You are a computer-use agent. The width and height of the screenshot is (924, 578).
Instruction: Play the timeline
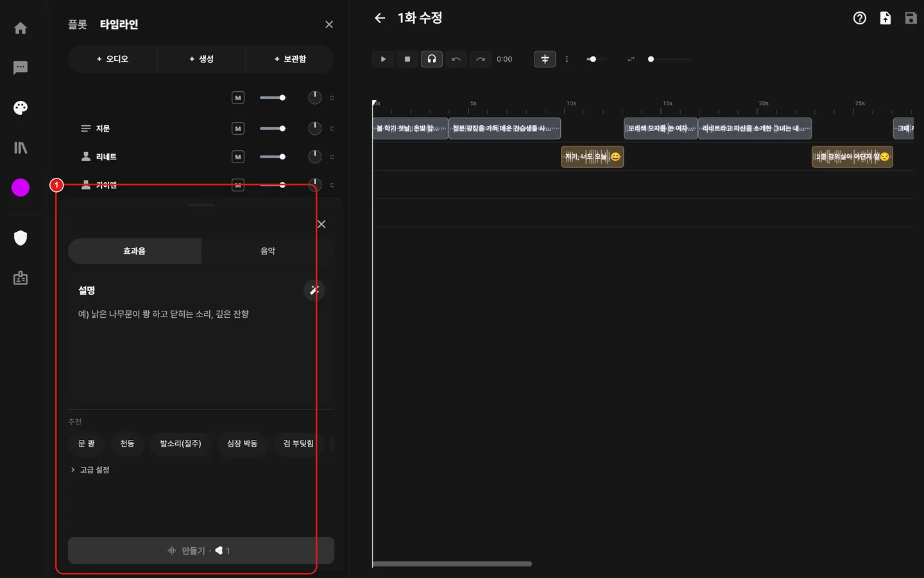coord(383,59)
